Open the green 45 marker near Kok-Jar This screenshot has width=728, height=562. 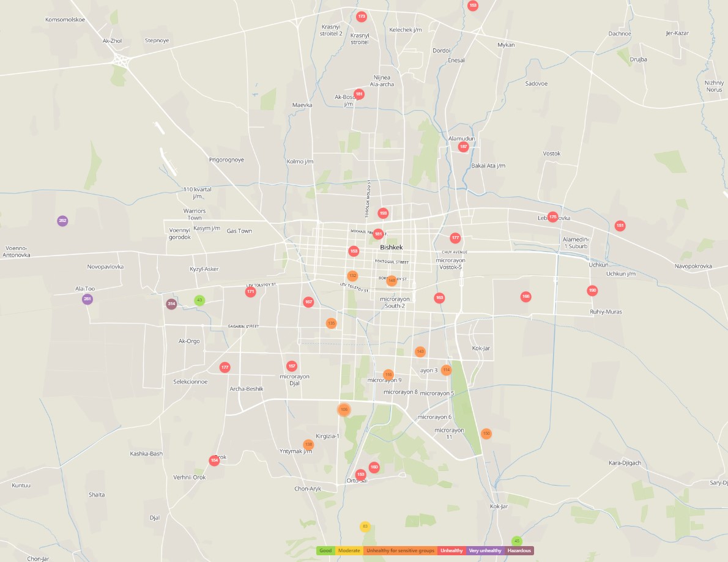[x=517, y=541]
